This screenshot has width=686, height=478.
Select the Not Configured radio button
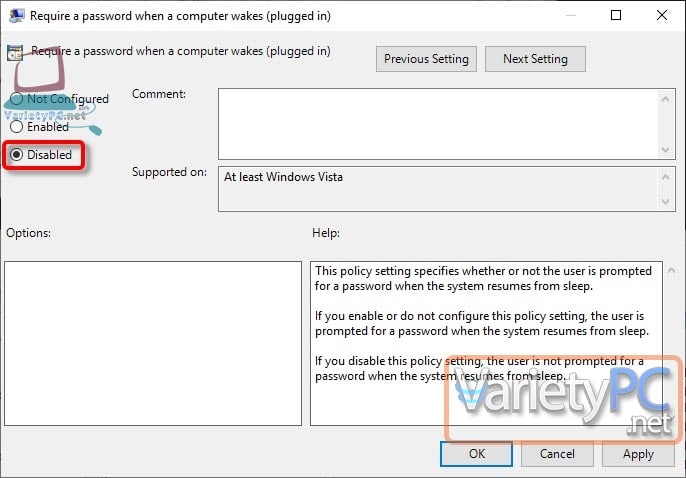[16, 99]
